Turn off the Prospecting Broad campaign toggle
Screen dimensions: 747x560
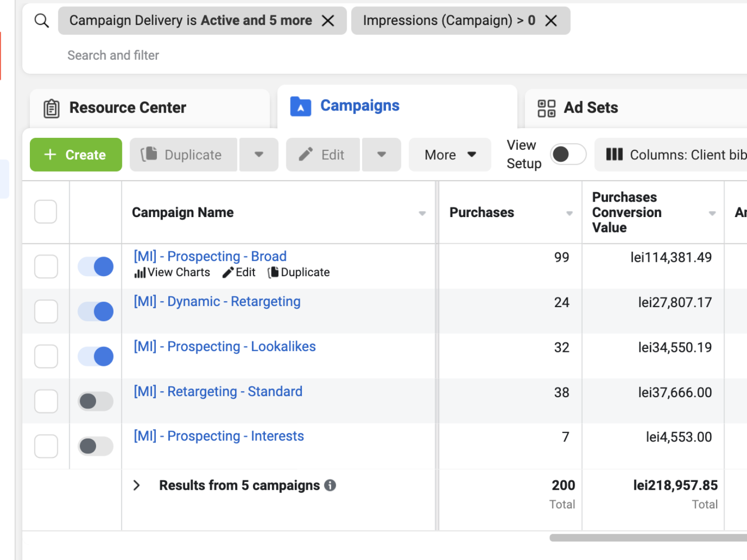(x=96, y=267)
